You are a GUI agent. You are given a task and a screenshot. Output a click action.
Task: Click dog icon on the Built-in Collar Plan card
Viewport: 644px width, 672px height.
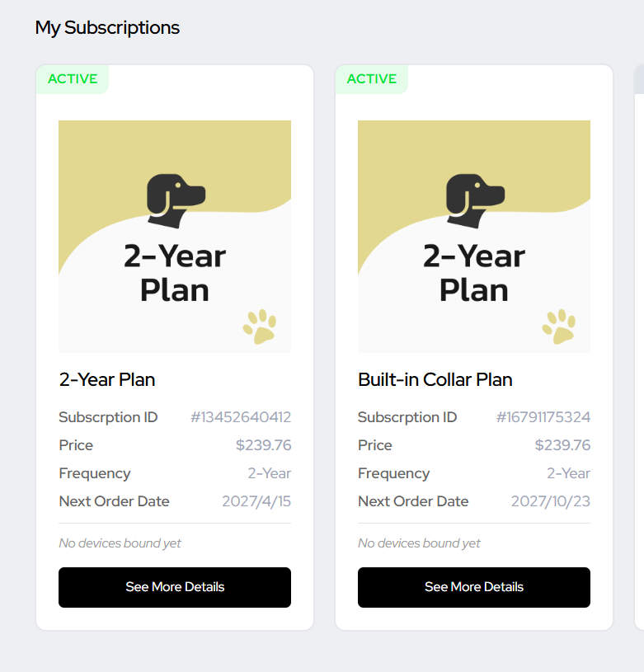click(474, 200)
